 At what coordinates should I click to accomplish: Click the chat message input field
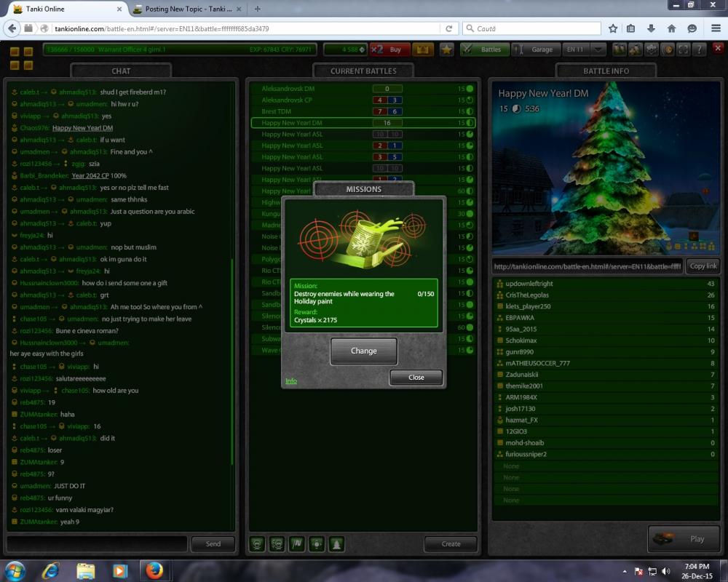(x=97, y=543)
